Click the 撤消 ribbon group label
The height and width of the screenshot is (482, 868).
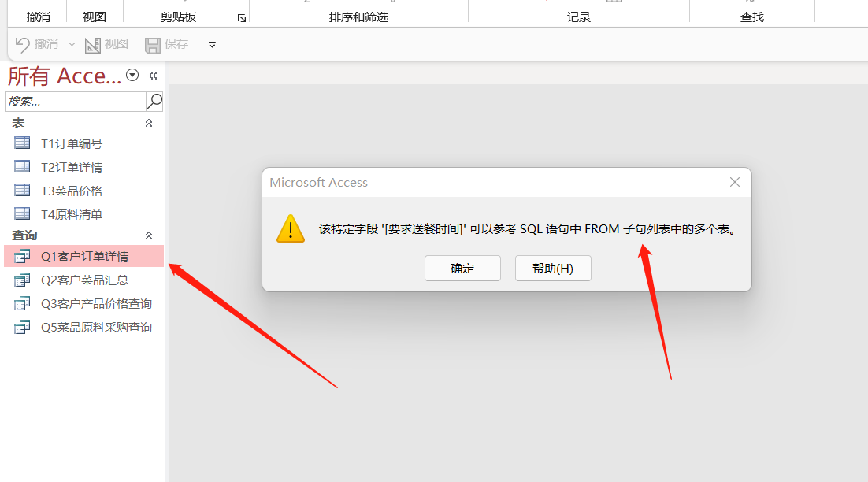tap(38, 17)
